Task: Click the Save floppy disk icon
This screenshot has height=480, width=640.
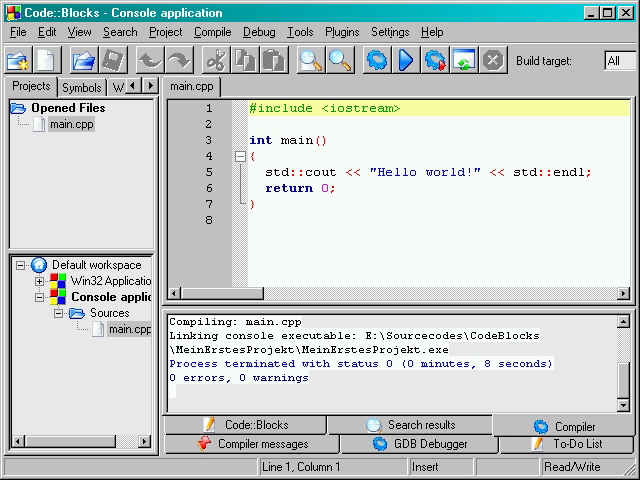Action: click(113, 61)
